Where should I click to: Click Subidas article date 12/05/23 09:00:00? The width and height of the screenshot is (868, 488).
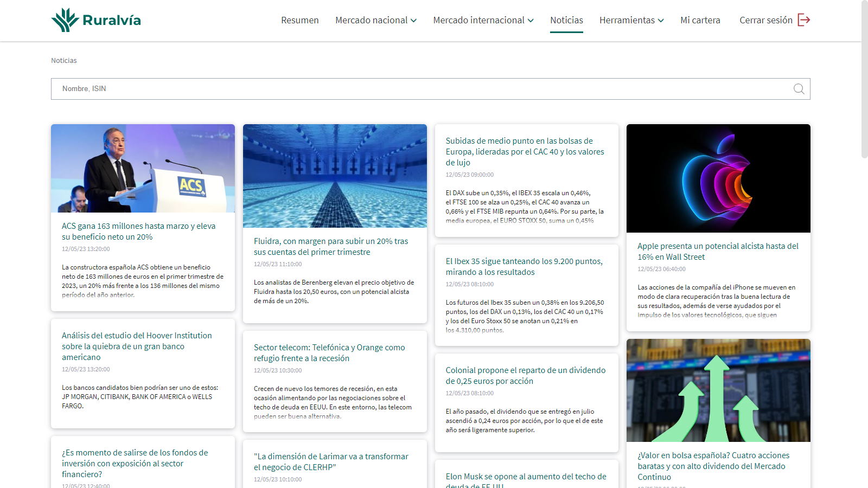pos(470,175)
